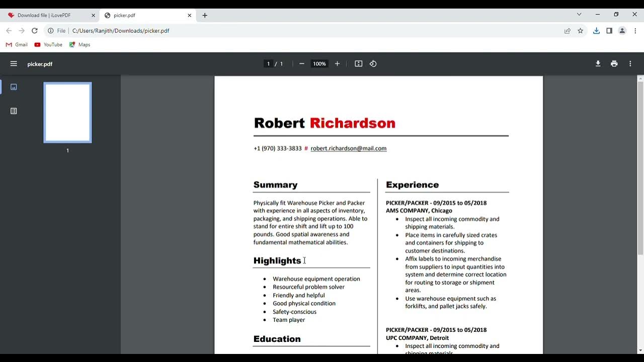Click the page number field
This screenshot has width=644, height=362.
point(269,64)
